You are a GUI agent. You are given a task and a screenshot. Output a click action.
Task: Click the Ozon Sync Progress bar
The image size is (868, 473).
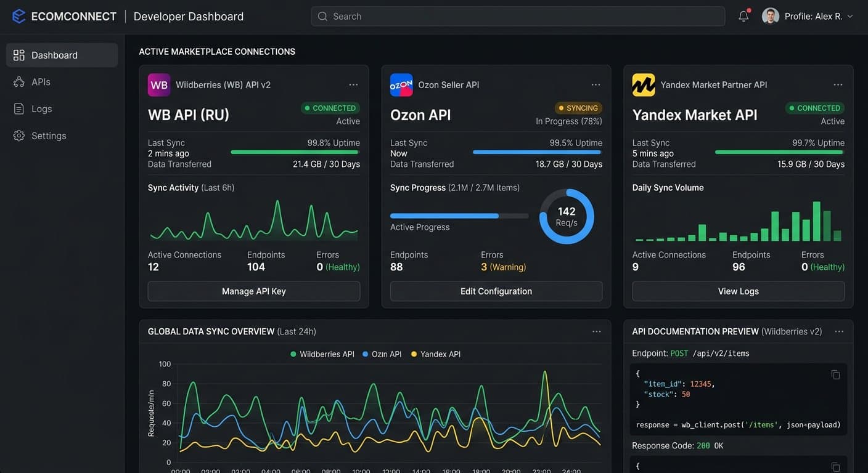click(459, 216)
